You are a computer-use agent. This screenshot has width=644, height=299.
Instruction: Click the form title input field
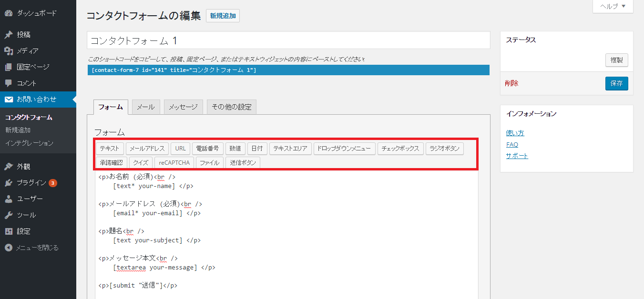coord(286,40)
